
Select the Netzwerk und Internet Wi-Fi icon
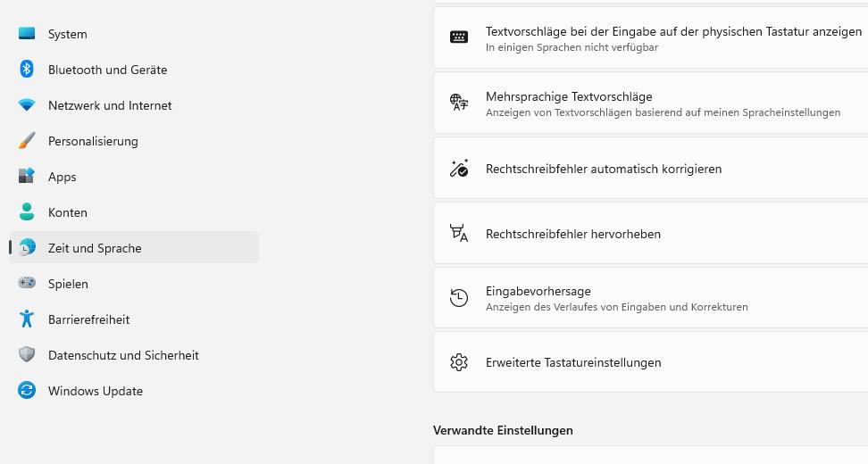pyautogui.click(x=27, y=105)
